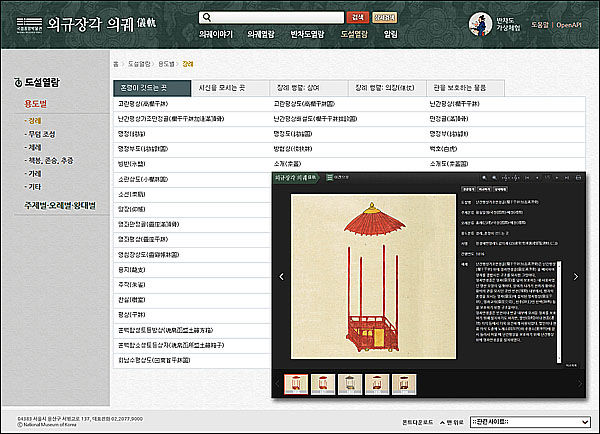Select 책봉, 존숭, 추증 in sidebar

tap(49, 160)
